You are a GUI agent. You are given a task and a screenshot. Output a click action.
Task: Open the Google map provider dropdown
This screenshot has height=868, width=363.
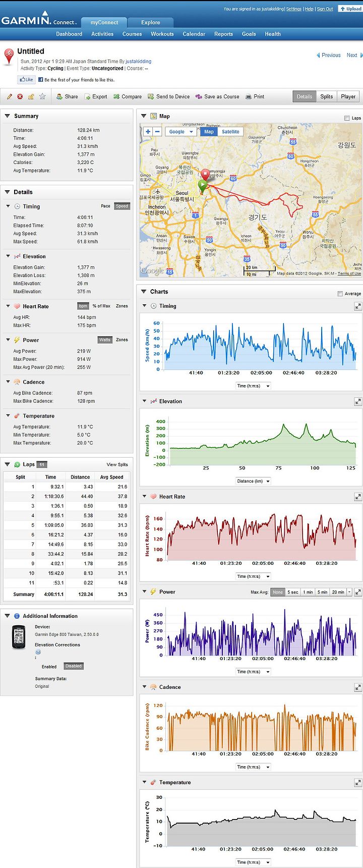[181, 132]
